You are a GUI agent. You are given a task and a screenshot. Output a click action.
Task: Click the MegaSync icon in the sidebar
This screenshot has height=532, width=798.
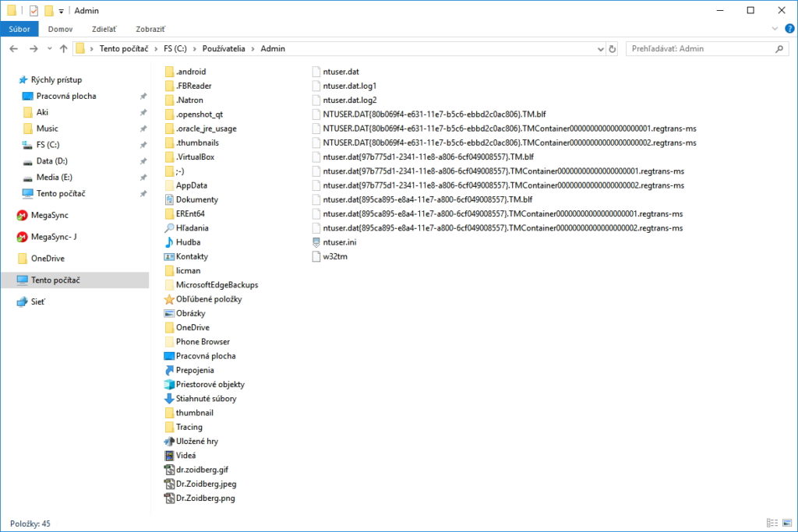pyautogui.click(x=23, y=215)
